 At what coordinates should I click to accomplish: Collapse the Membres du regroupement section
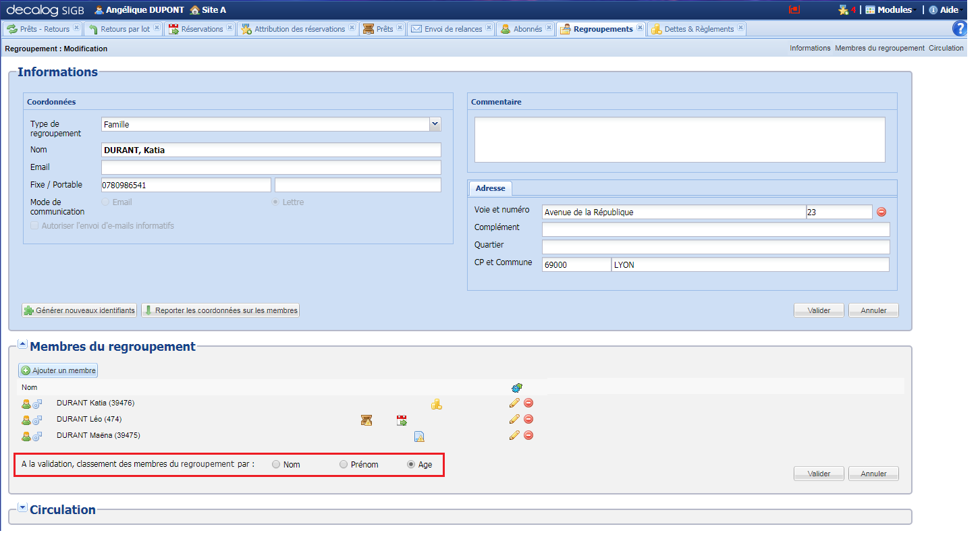[22, 345]
